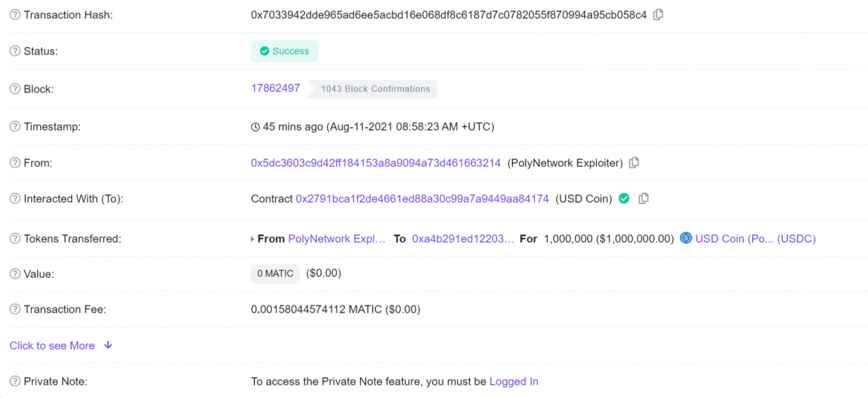
Task: Click help icon next to Timestamp
Action: (15, 127)
